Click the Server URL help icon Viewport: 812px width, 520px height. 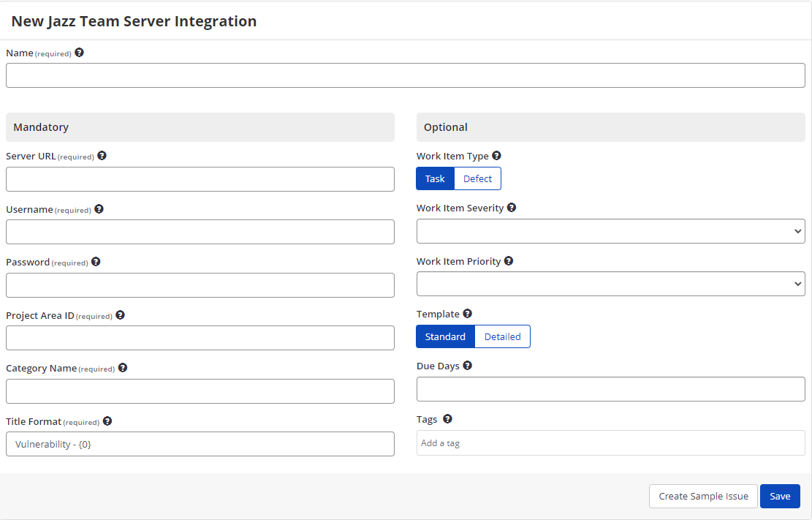pyautogui.click(x=102, y=155)
